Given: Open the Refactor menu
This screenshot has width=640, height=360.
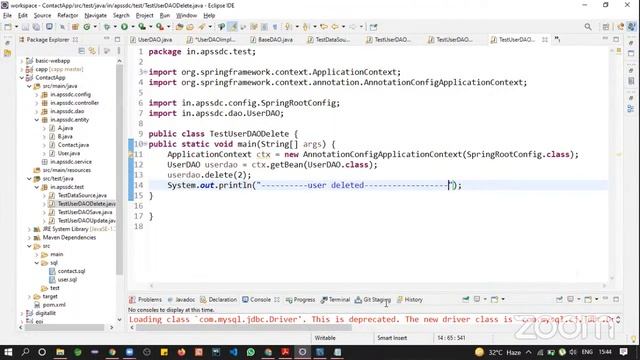Looking at the screenshot, I should (68, 16).
